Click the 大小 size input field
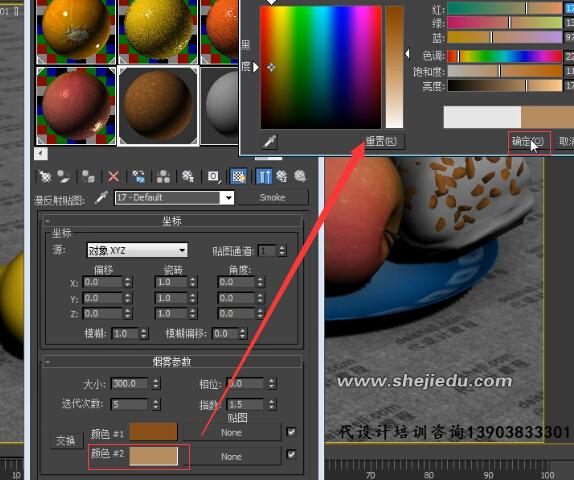The height and width of the screenshot is (480, 574). coord(130,384)
